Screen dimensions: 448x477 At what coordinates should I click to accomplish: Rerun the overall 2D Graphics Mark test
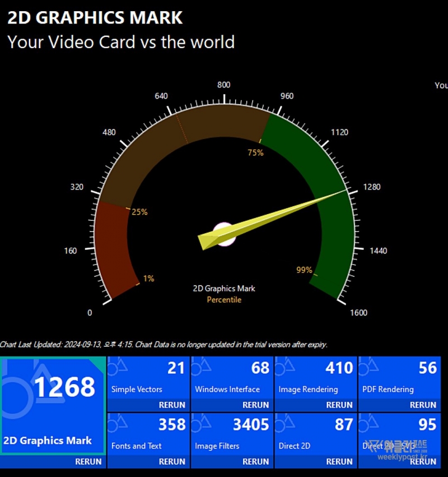click(88, 462)
